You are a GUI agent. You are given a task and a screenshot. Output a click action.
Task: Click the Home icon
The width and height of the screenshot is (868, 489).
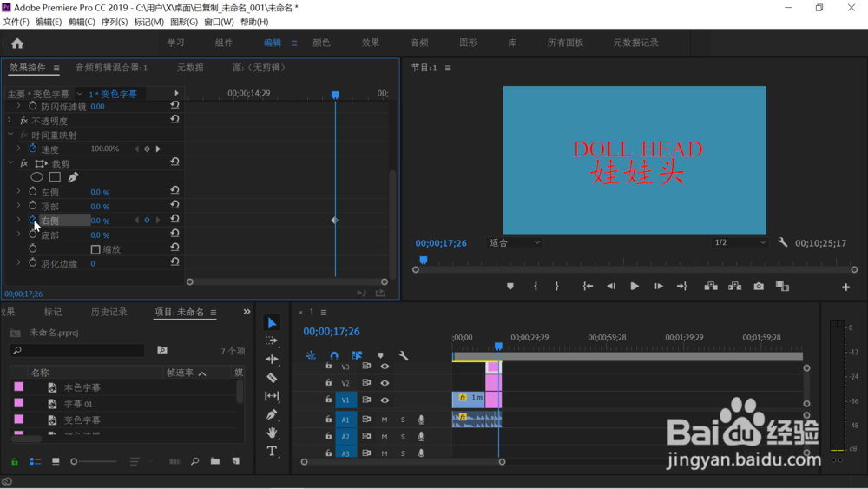pos(17,43)
